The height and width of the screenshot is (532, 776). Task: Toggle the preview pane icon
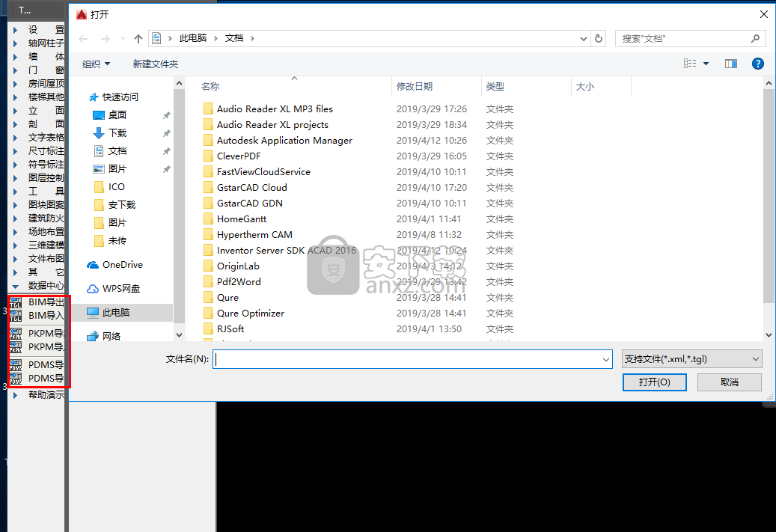(x=730, y=64)
